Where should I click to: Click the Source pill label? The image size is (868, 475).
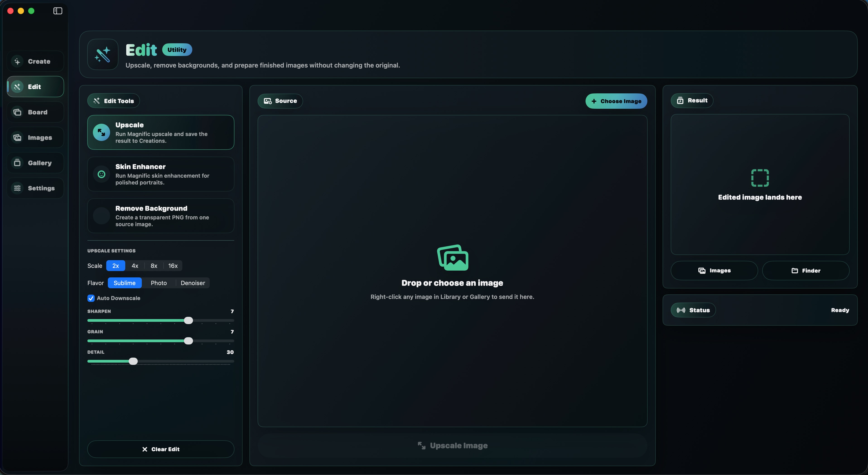280,101
